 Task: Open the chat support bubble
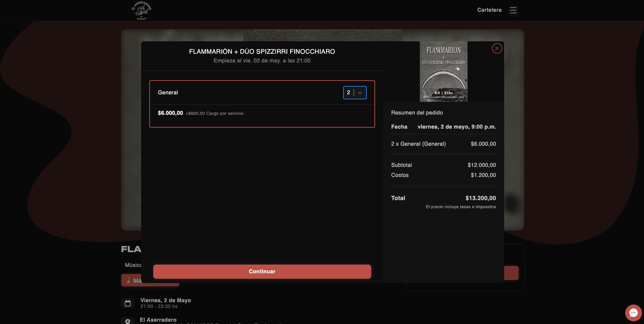(x=633, y=313)
